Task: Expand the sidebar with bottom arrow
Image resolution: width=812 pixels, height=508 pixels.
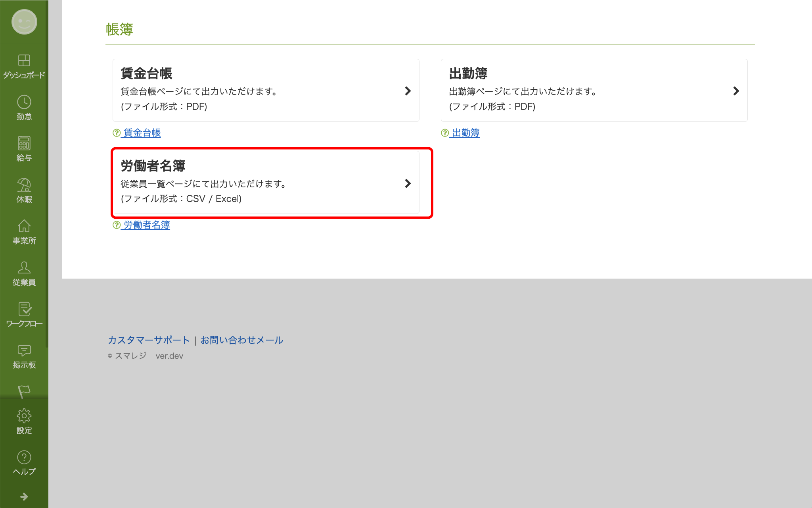Action: 24,496
